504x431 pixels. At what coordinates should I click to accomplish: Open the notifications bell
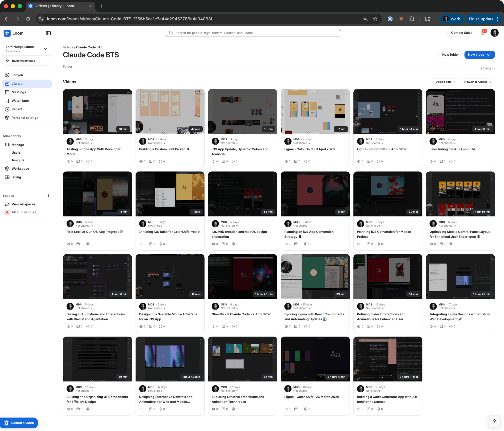pos(483,33)
